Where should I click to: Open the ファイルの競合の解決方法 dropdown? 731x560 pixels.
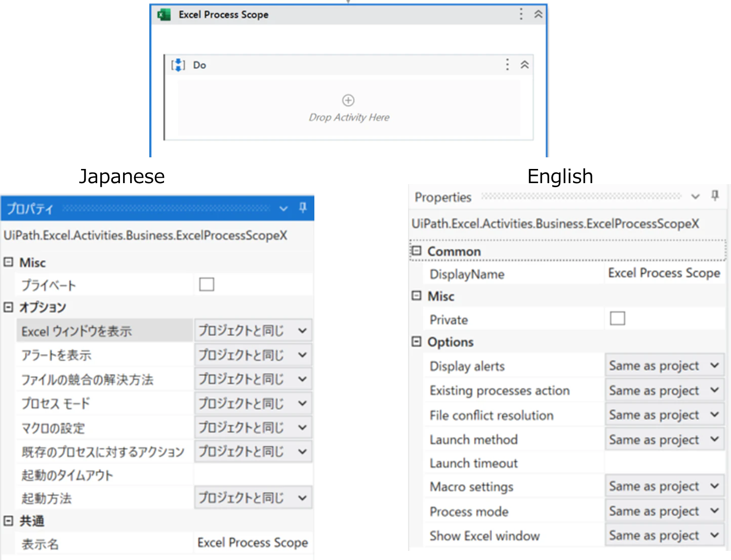coord(253,379)
